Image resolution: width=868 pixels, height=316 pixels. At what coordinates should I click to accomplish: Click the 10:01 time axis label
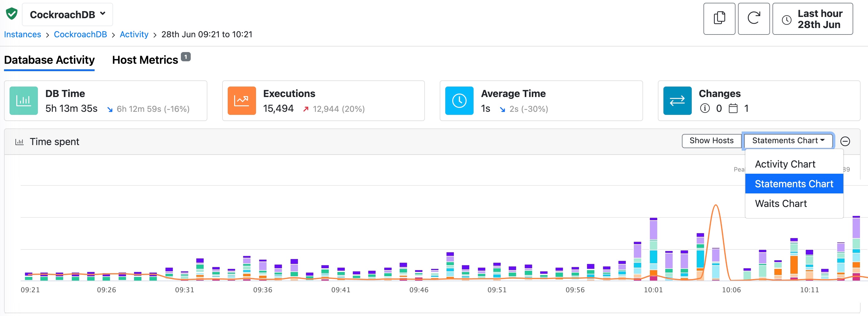point(653,290)
